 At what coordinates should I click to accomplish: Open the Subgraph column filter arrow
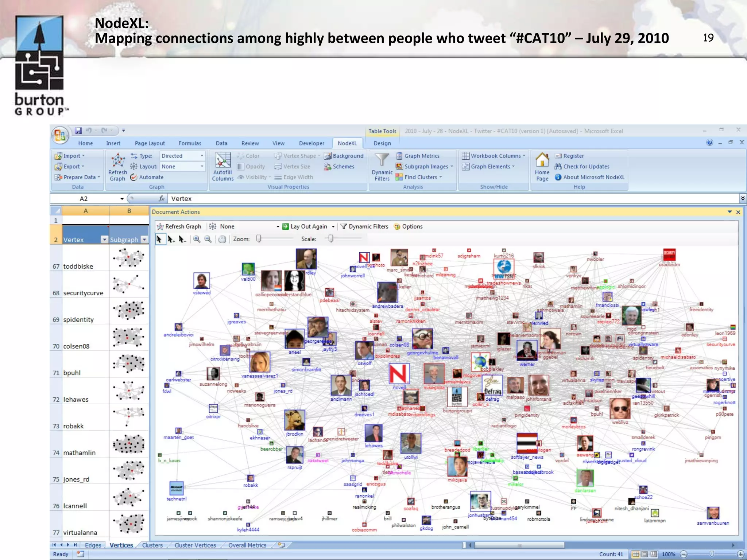(144, 240)
